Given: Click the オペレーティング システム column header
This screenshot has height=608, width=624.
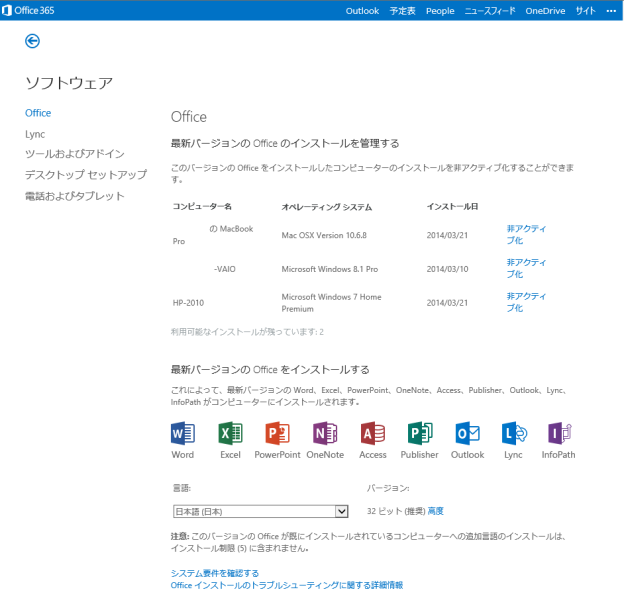Looking at the screenshot, I should 327,207.
